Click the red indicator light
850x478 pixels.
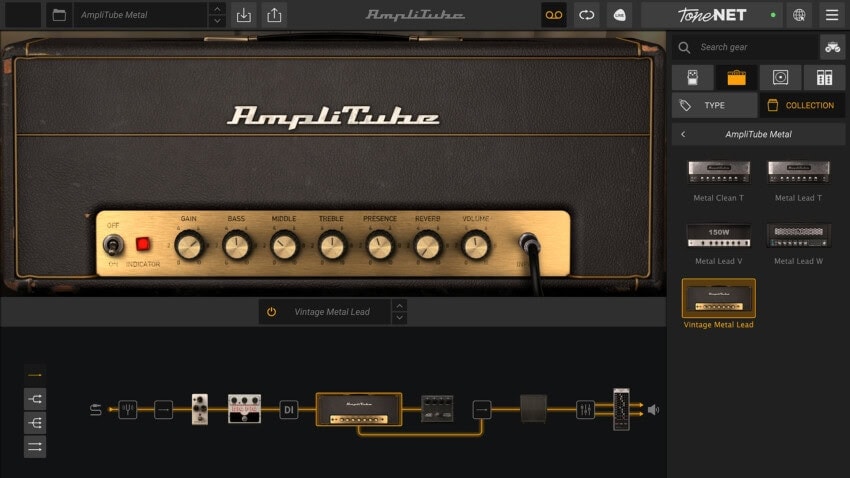tap(143, 244)
